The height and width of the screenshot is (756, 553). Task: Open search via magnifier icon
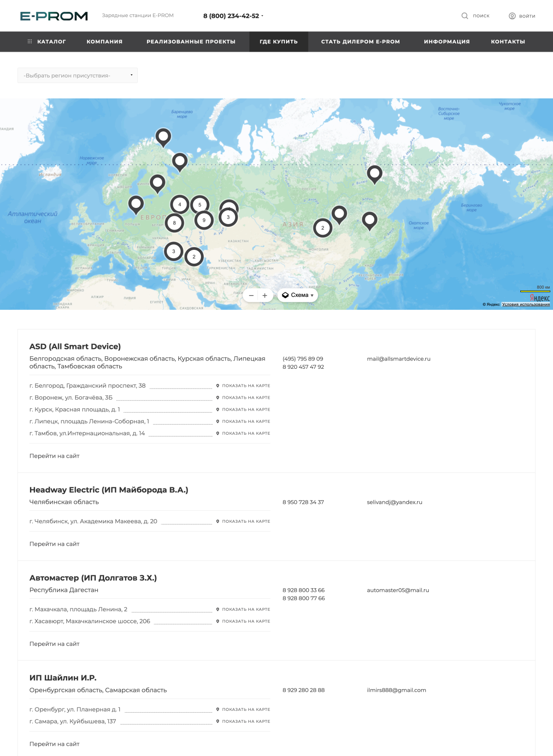(x=465, y=16)
